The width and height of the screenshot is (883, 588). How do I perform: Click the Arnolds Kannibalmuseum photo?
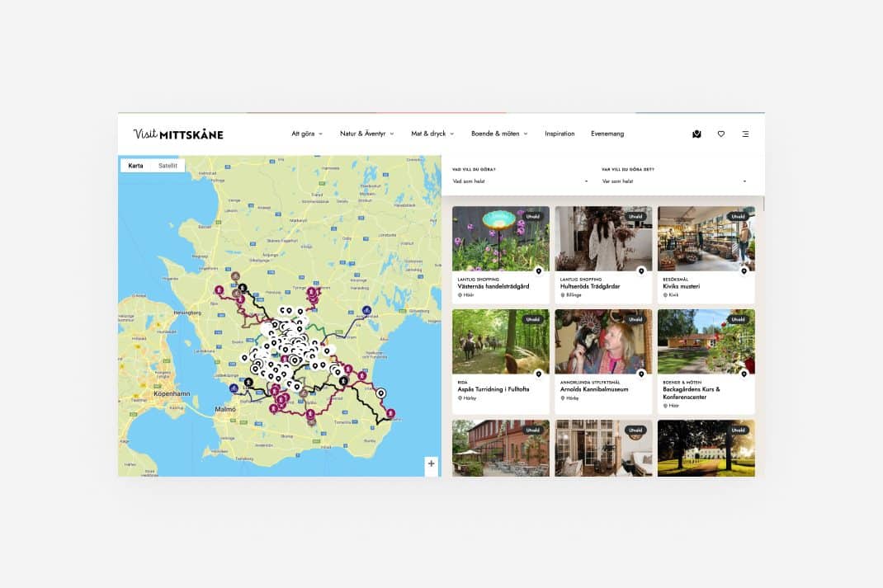(x=603, y=341)
